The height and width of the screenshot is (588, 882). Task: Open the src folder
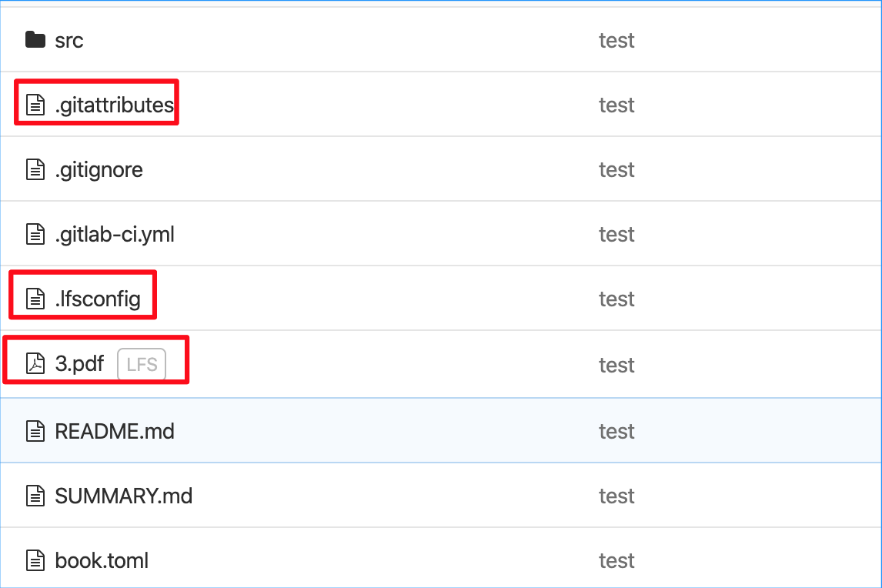pyautogui.click(x=68, y=40)
